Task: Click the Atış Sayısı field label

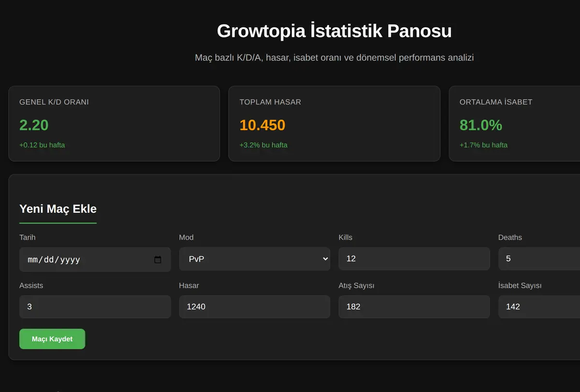Action: 357,286
